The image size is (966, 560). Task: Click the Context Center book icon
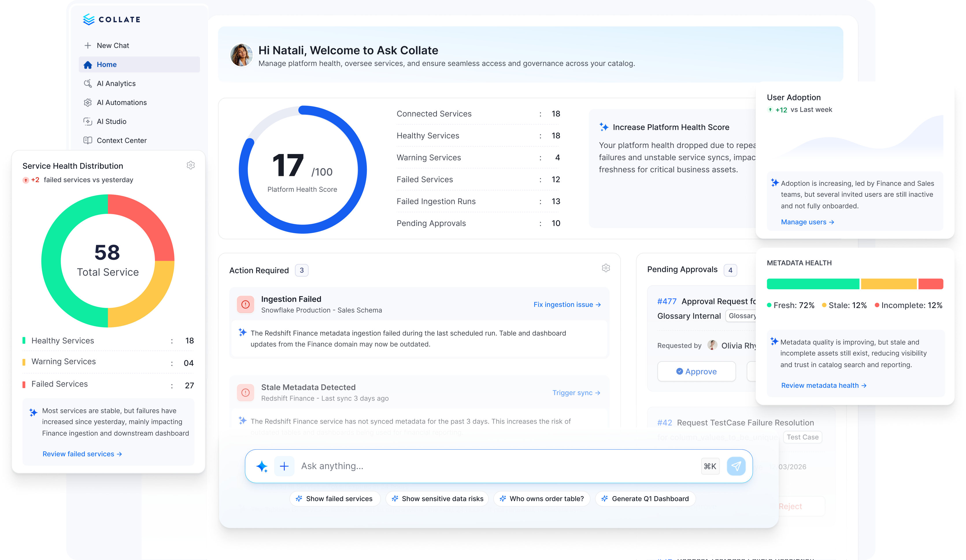tap(88, 140)
